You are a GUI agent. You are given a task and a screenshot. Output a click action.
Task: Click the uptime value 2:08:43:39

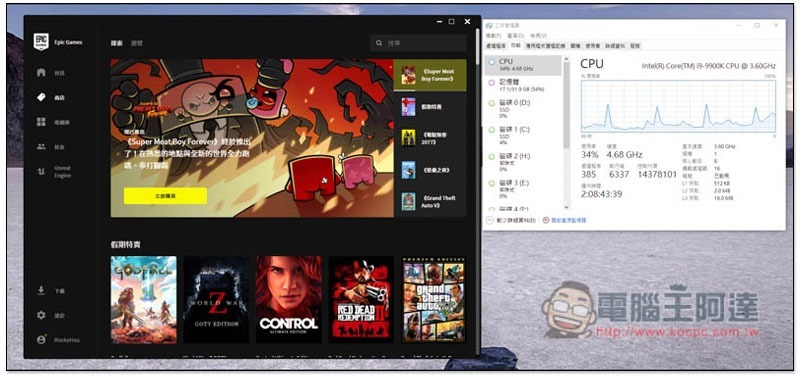click(602, 194)
